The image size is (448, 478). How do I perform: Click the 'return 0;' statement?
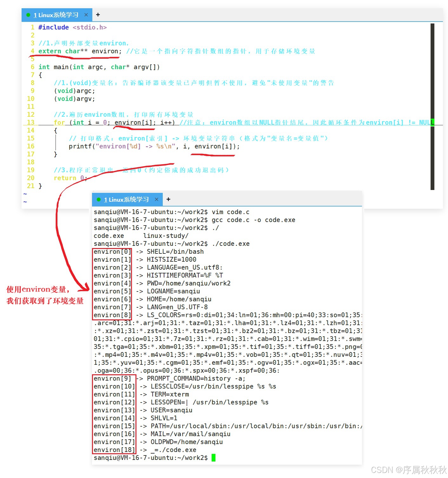click(x=70, y=178)
